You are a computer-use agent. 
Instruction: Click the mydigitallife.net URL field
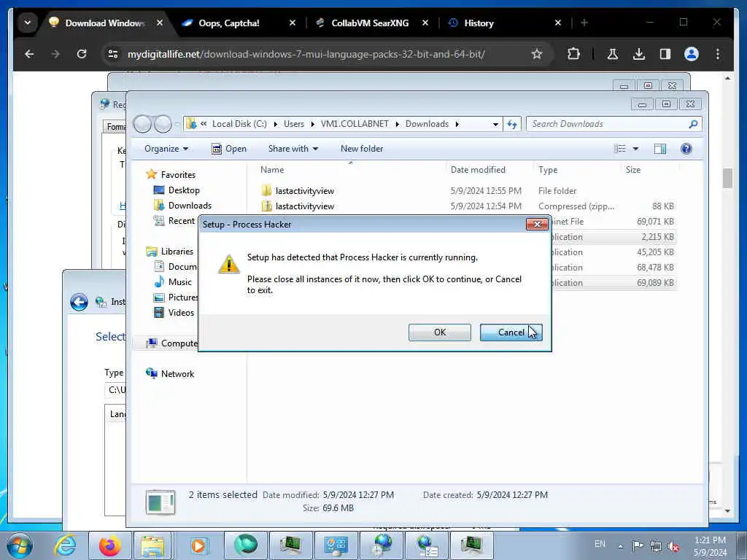(306, 54)
